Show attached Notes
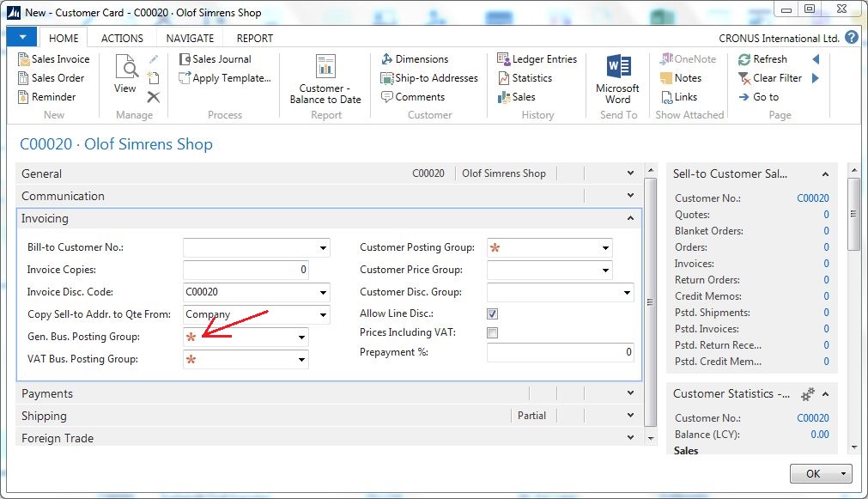The height and width of the screenshot is (499, 868). click(x=681, y=77)
